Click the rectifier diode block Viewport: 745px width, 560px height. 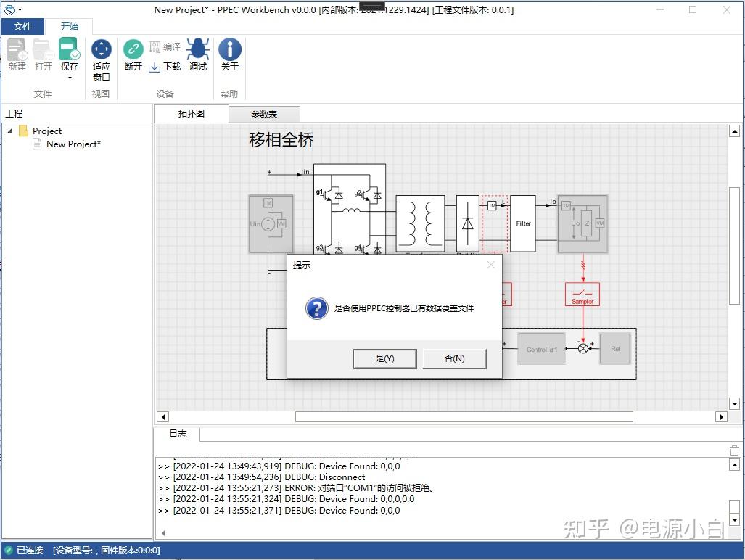pyautogui.click(x=467, y=223)
